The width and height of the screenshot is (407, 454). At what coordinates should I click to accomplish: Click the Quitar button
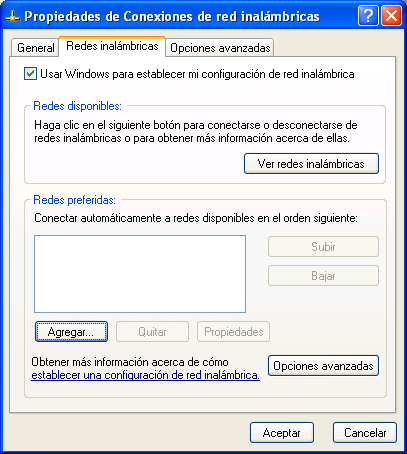pos(152,332)
